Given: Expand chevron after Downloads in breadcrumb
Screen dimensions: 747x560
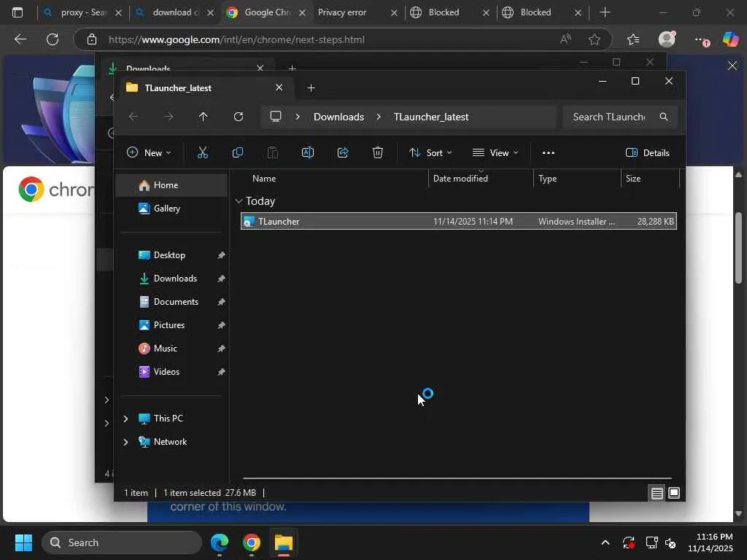Looking at the screenshot, I should tap(379, 117).
